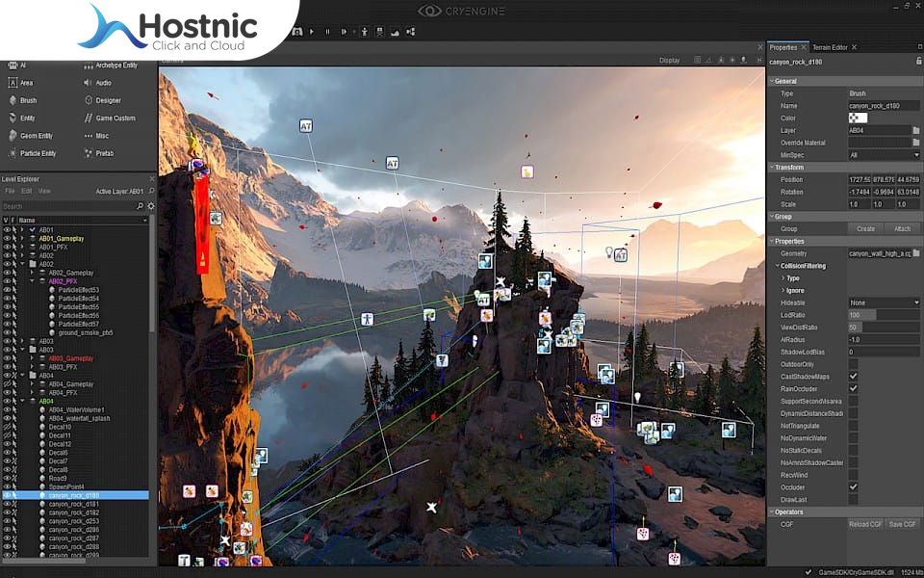924x578 pixels.
Task: Expand the AB02_Gameplay layer node
Action: tap(32, 273)
